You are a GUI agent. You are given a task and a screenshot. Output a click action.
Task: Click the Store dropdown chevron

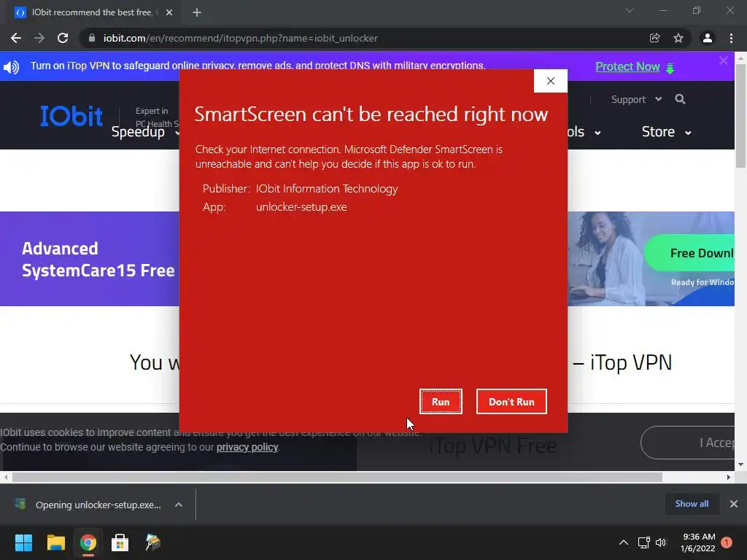click(x=688, y=133)
